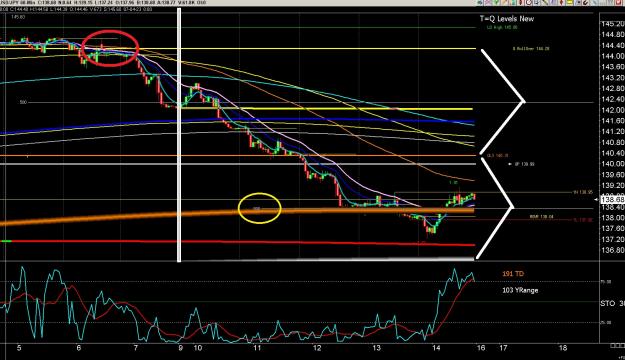625x360 pixels.
Task: Click the RollOver 144.28 level label
Action: coord(531,49)
